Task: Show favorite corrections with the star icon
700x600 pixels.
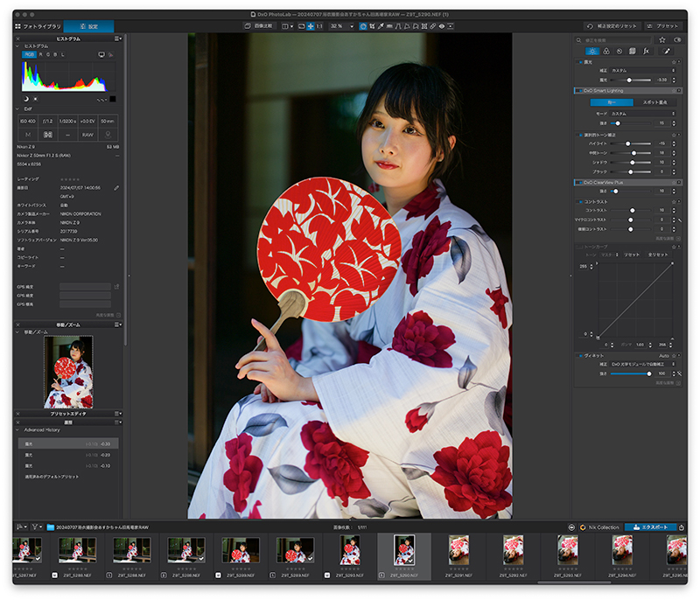Action: pyautogui.click(x=662, y=39)
